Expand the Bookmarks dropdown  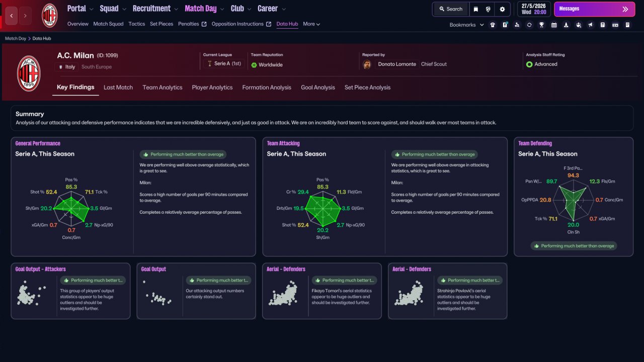click(x=466, y=25)
